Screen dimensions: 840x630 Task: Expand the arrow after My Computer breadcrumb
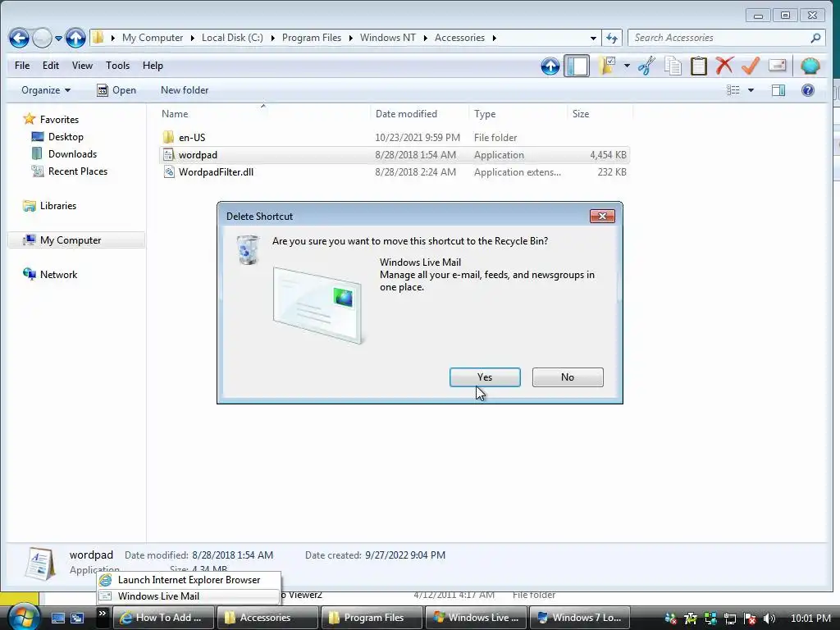(192, 38)
